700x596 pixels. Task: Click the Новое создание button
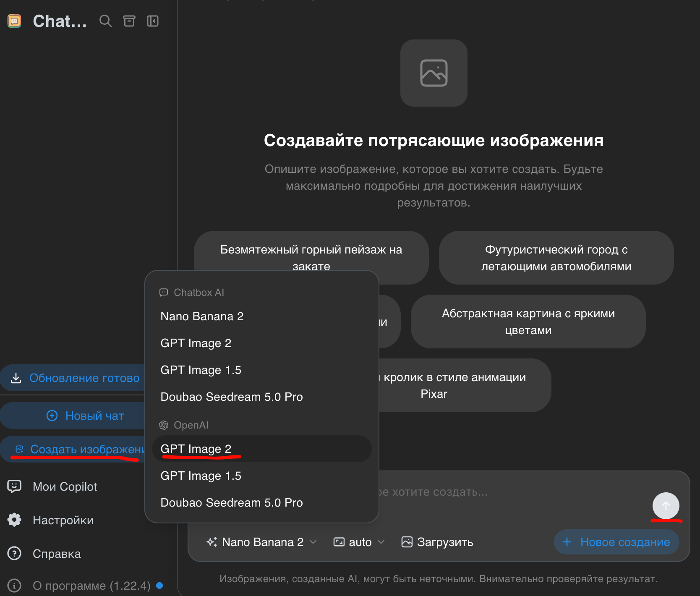click(x=616, y=542)
